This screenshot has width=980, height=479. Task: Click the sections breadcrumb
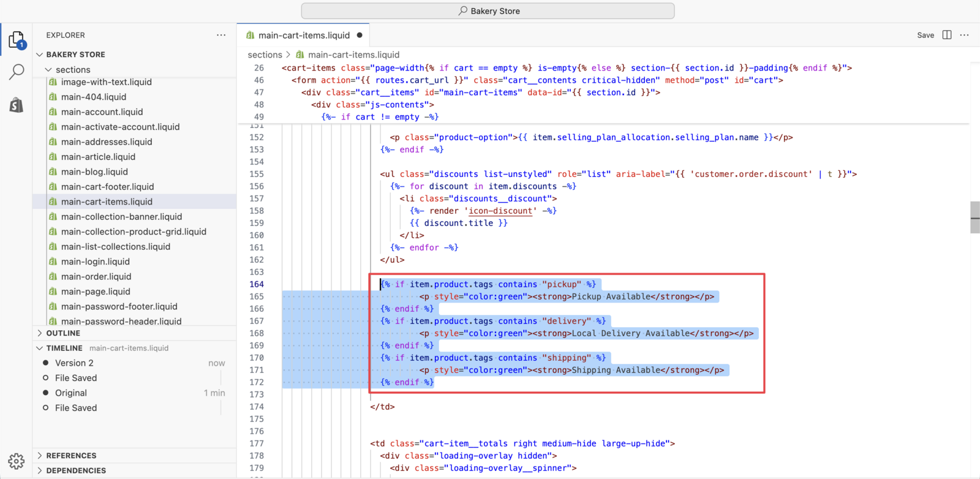[265, 55]
